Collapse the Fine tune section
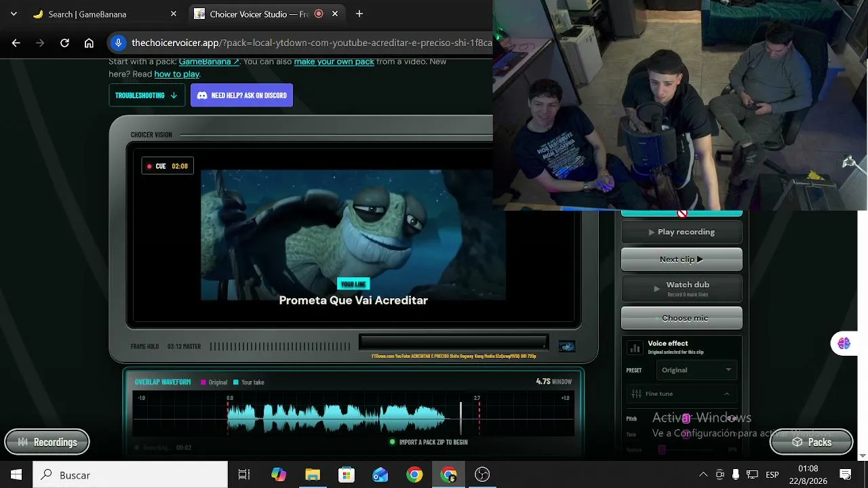The image size is (868, 488). [682, 394]
